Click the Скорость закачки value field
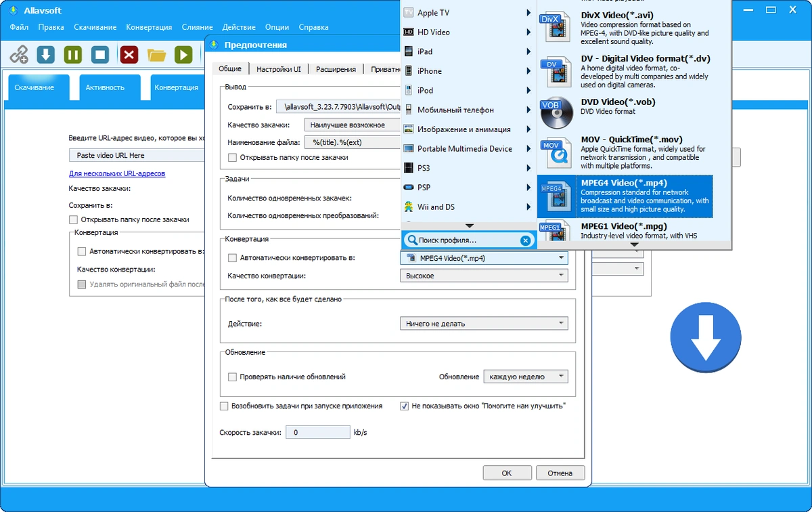The width and height of the screenshot is (812, 512). click(317, 432)
